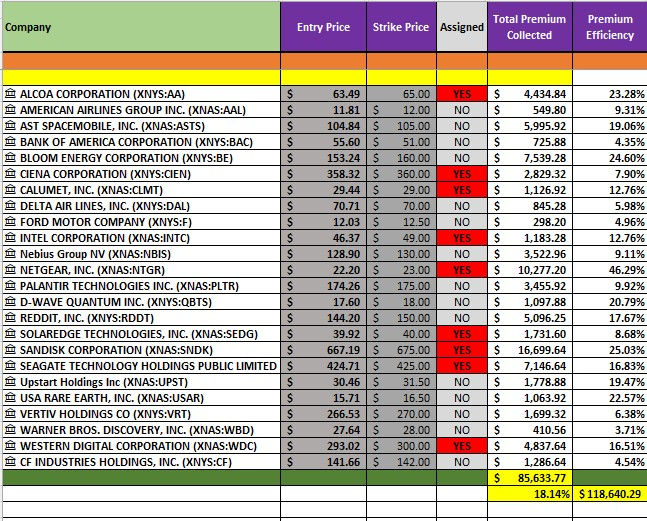The image size is (647, 521).
Task: Select the Company column header
Action: [142, 27]
